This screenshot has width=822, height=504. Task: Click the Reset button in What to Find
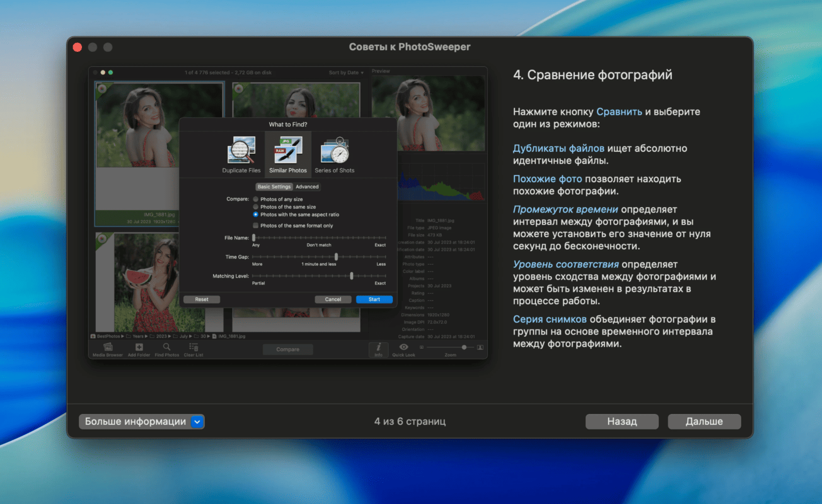[202, 299]
